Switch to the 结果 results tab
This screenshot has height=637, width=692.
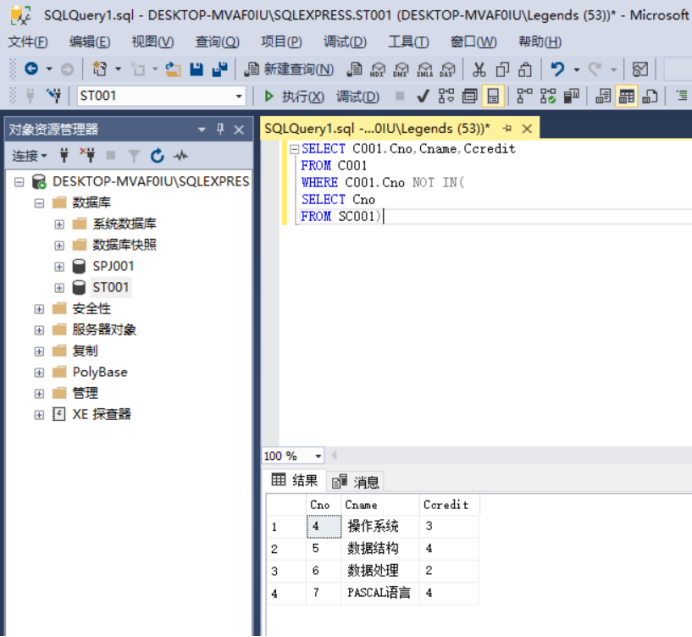294,480
